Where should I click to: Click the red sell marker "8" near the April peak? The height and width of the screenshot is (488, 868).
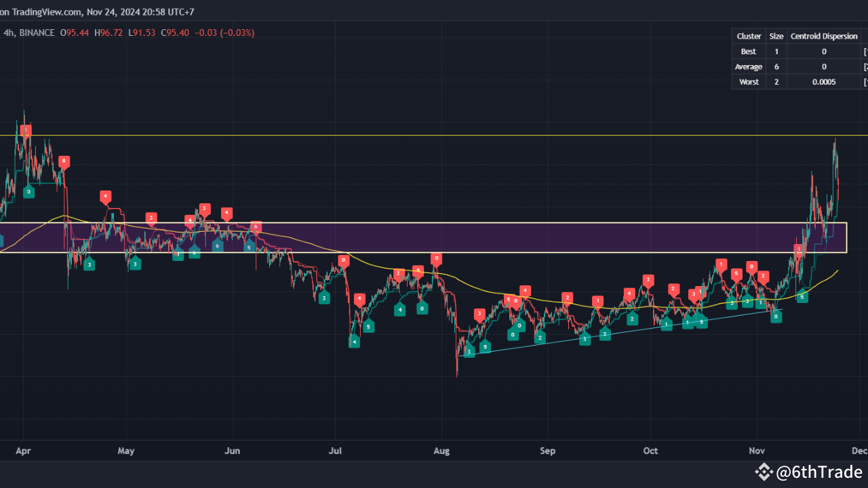[64, 161]
